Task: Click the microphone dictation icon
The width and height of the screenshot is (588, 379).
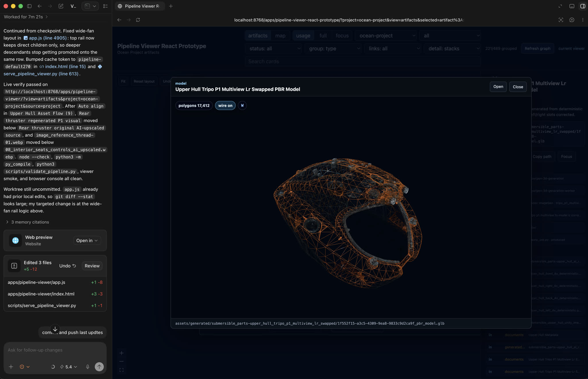Action: (x=88, y=367)
